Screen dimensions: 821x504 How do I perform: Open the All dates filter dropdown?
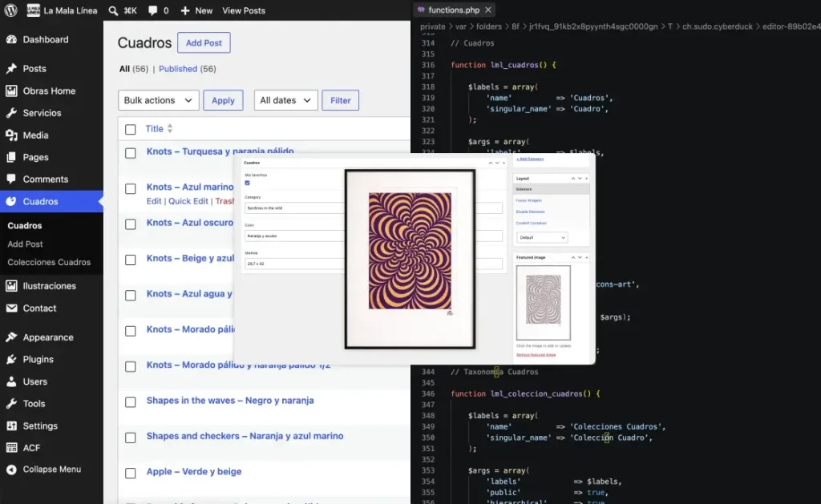[x=286, y=100]
